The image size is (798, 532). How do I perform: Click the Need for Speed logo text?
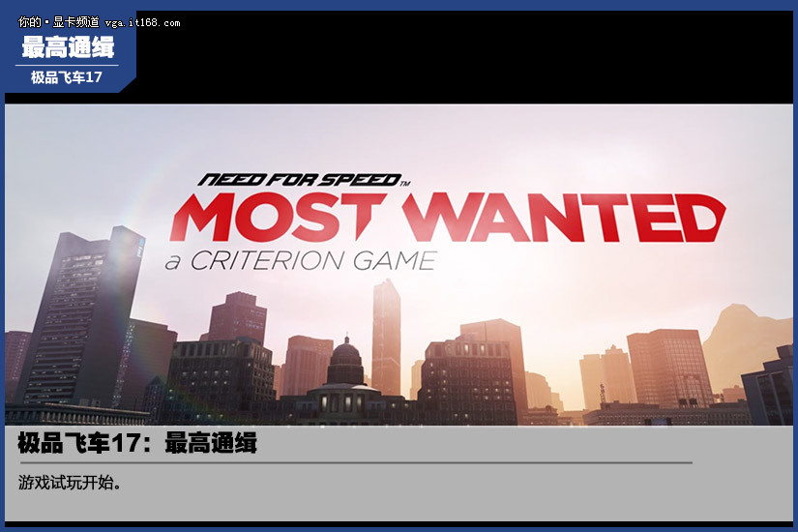304,180
